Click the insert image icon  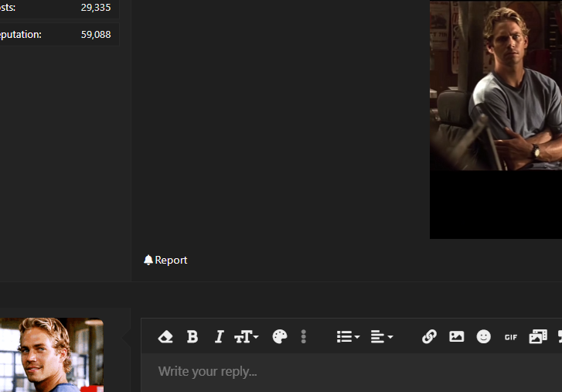[456, 336]
